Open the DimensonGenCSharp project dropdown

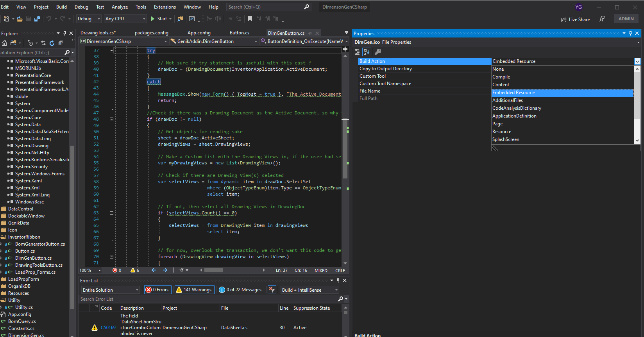click(x=123, y=41)
